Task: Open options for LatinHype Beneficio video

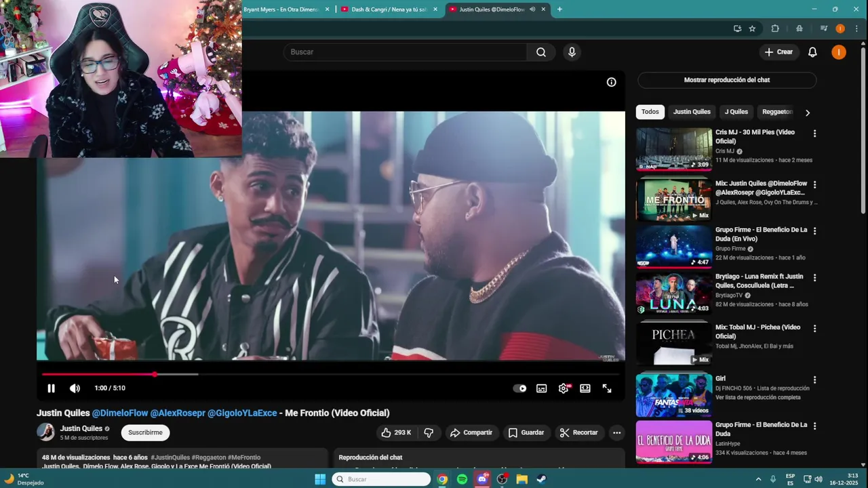Action: [x=814, y=426]
